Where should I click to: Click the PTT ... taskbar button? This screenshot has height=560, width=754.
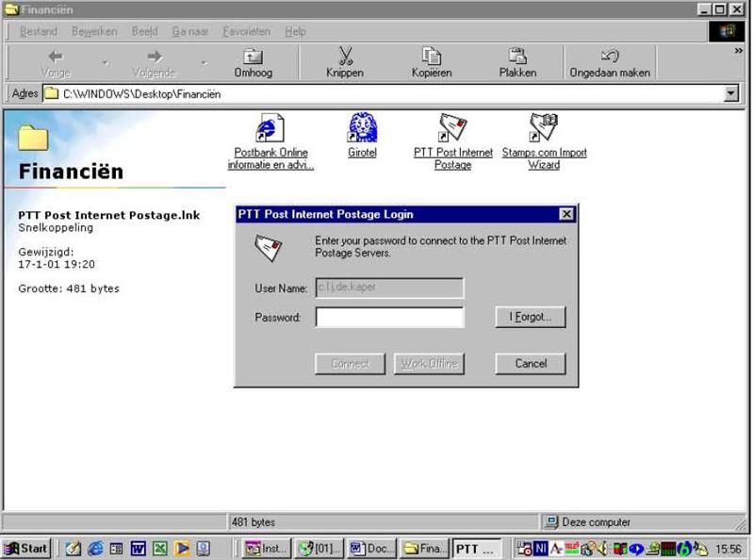point(477,549)
